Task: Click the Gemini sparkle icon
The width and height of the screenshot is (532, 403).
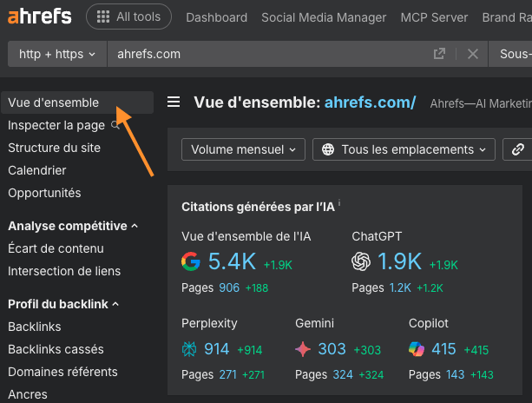Action: [303, 349]
